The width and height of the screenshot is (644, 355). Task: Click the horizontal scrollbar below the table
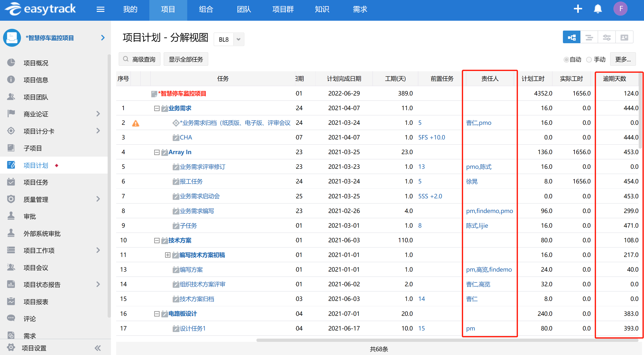pyautogui.click(x=447, y=340)
